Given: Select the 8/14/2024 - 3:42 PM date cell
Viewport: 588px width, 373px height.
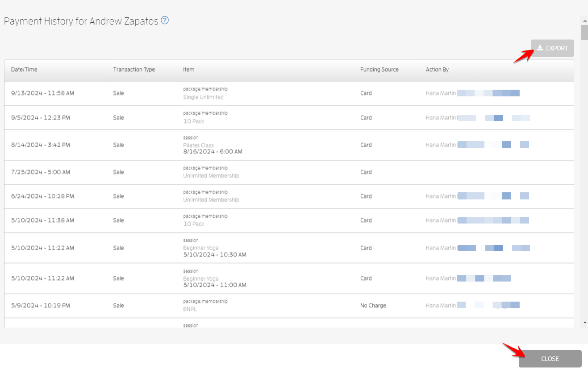Looking at the screenshot, I should pos(41,145).
